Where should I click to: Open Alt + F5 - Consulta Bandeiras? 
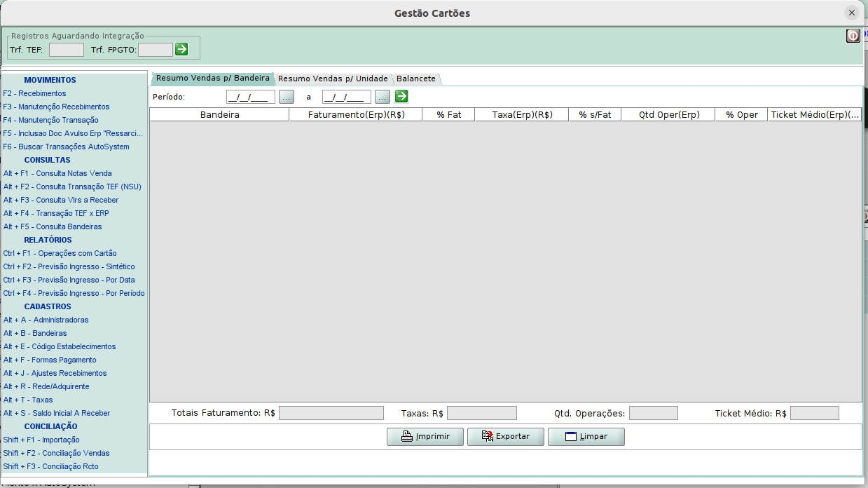pyautogui.click(x=53, y=226)
